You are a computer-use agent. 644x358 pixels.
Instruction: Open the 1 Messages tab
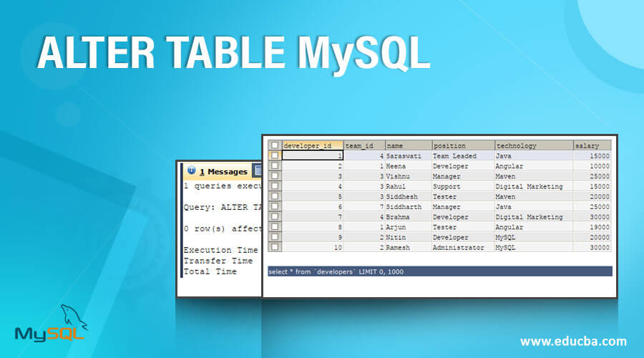(x=217, y=171)
